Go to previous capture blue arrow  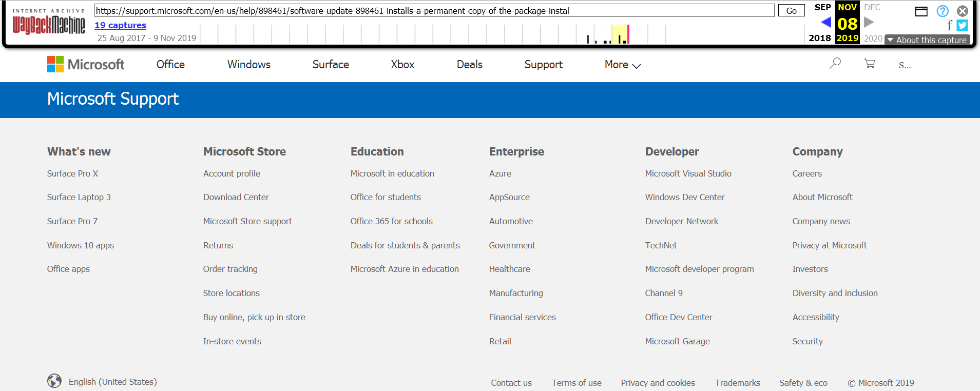[826, 22]
